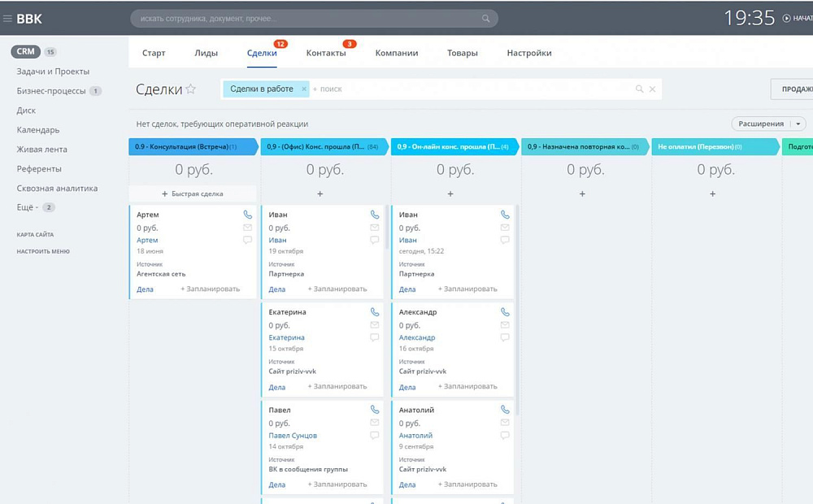Clear the deals filter search field
The image size is (813, 504).
pyautogui.click(x=652, y=89)
